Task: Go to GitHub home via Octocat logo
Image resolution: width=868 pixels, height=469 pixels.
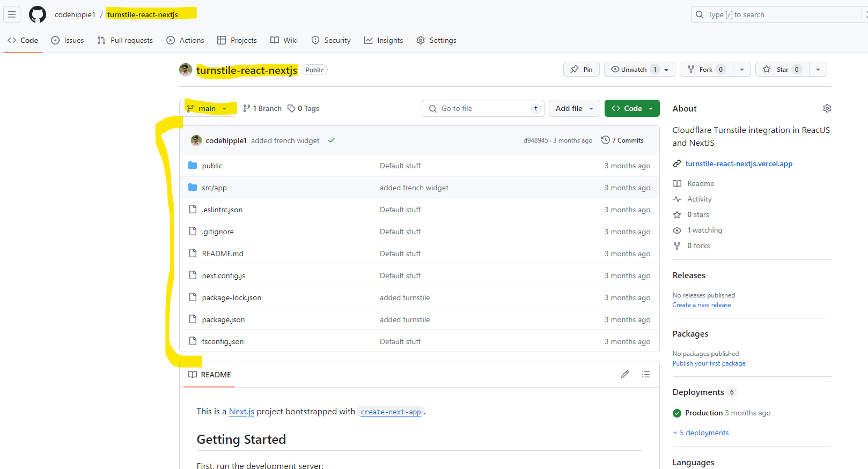Action: coord(38,14)
